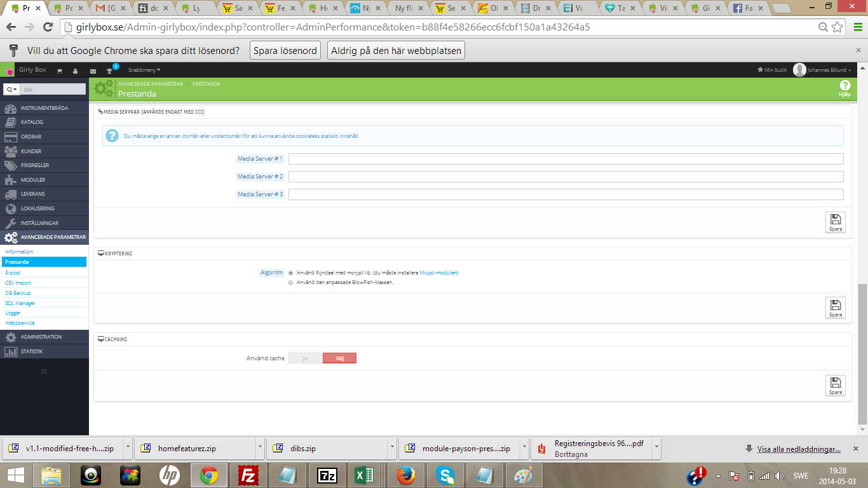Open Excel from the taskbar
868x488 pixels.
click(x=363, y=475)
